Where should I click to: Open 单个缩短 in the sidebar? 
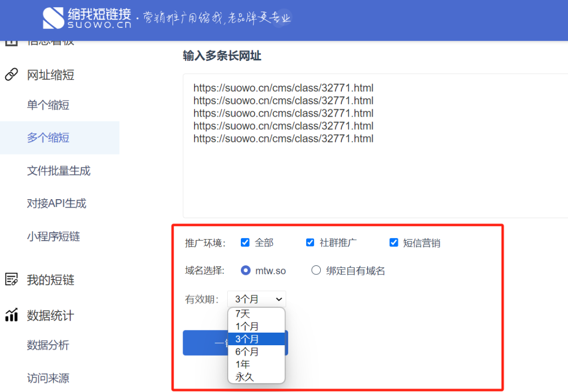[x=48, y=105]
